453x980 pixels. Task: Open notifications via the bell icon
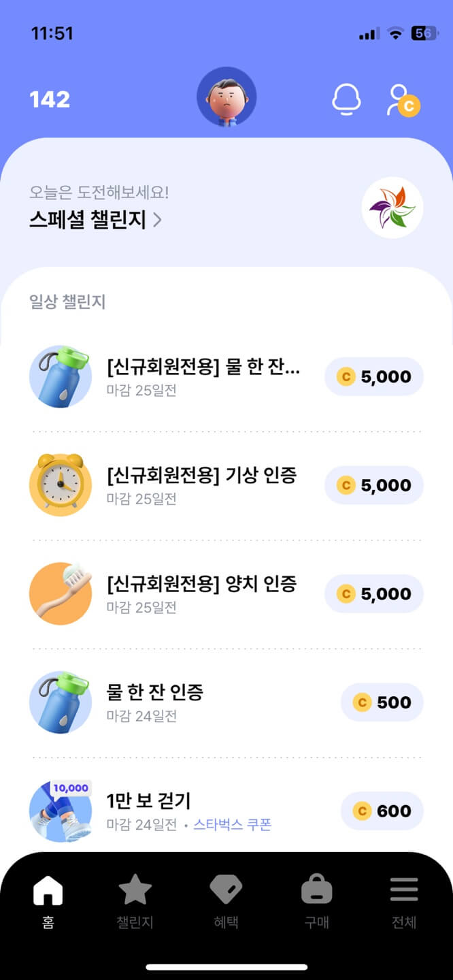coord(348,100)
